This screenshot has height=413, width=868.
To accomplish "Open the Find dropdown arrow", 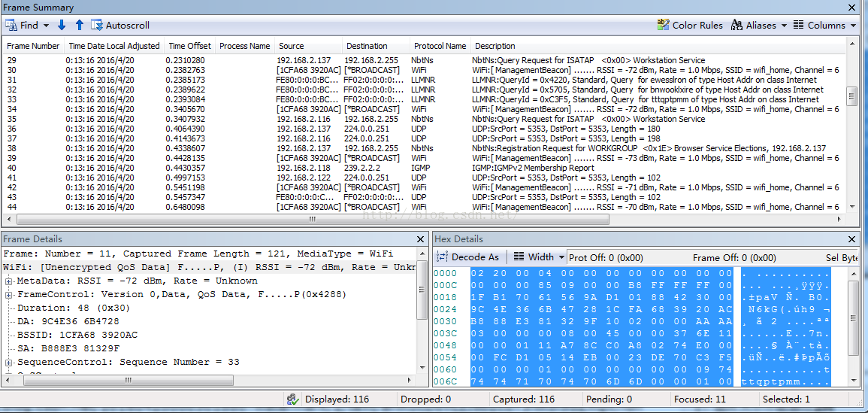I will point(46,26).
